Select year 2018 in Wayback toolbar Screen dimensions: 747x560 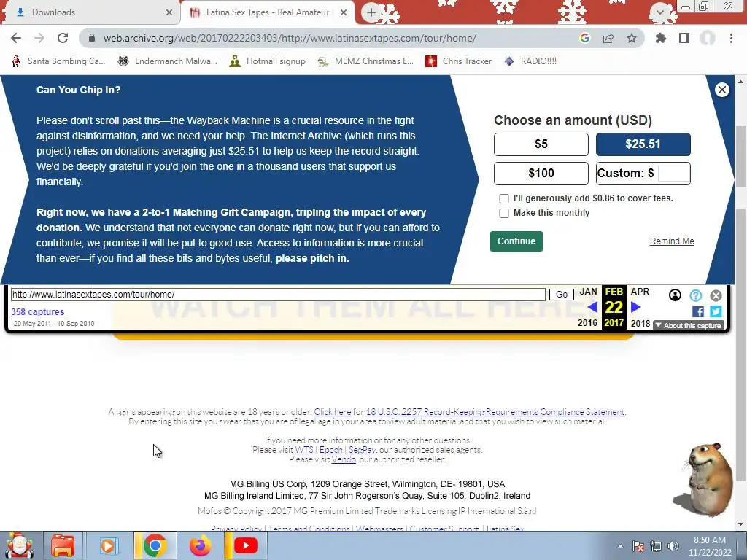coord(640,323)
